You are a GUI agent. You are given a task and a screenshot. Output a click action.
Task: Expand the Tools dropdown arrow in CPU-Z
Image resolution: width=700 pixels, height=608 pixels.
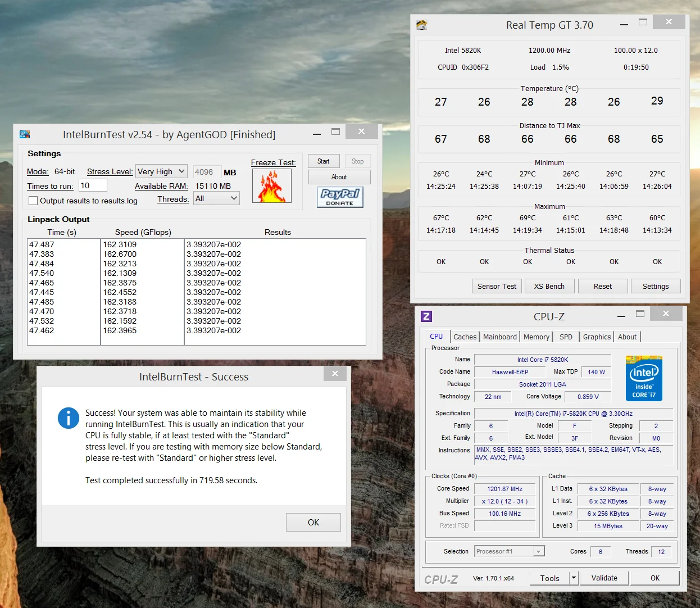(x=574, y=578)
